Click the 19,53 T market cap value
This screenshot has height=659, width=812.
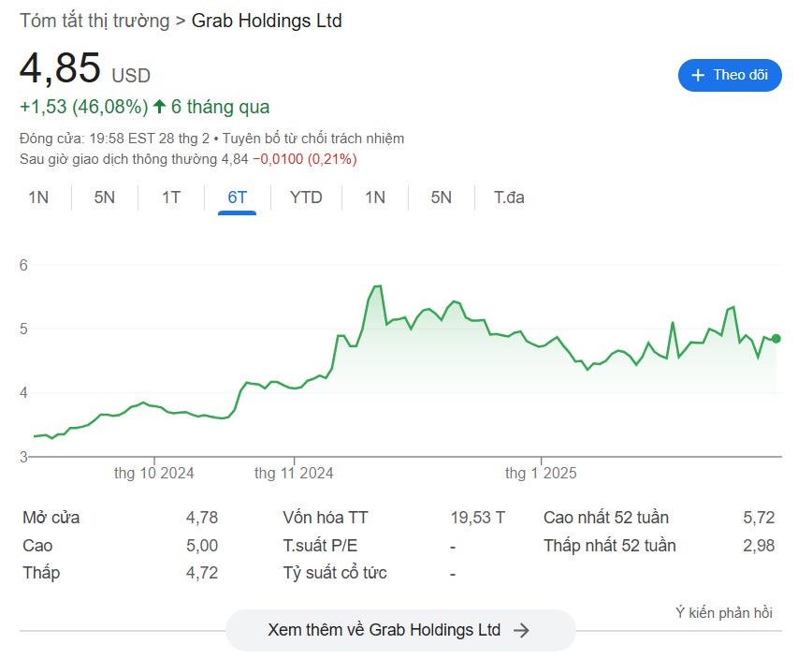(477, 518)
